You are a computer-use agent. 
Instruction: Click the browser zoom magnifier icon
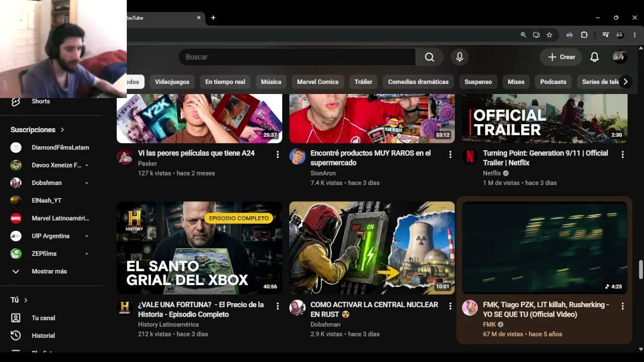tap(523, 35)
